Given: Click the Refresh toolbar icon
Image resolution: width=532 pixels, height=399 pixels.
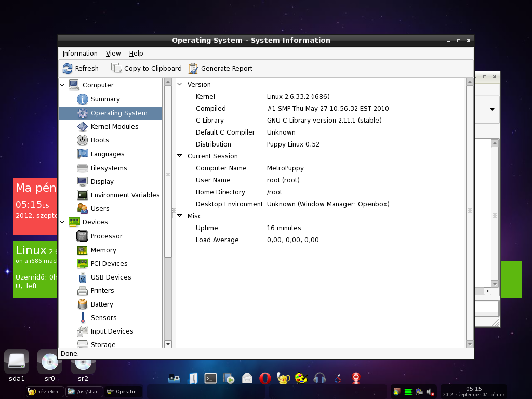Looking at the screenshot, I should 68,69.
